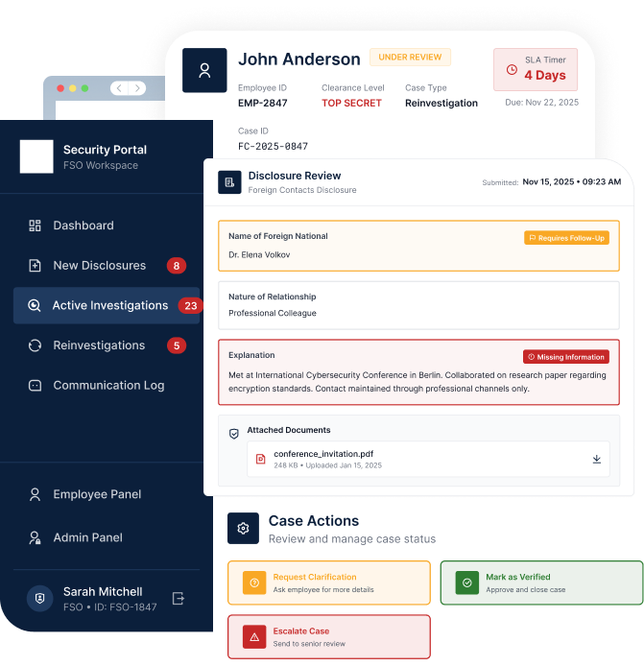
Task: Click the Case Actions gear icon
Action: pyautogui.click(x=243, y=528)
